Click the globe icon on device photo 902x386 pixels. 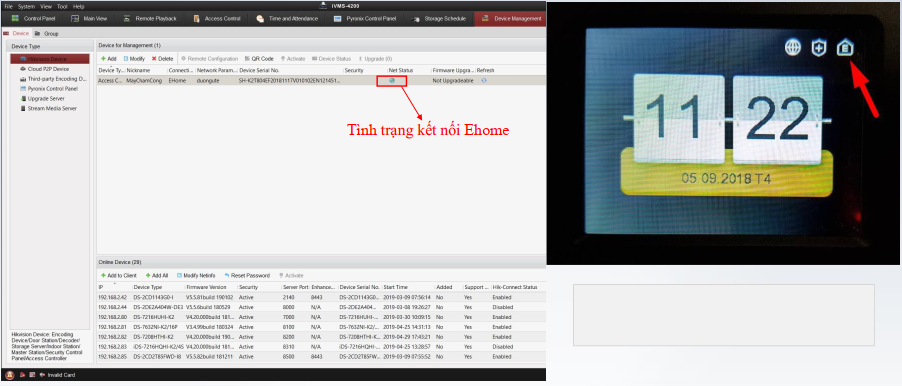[x=793, y=48]
